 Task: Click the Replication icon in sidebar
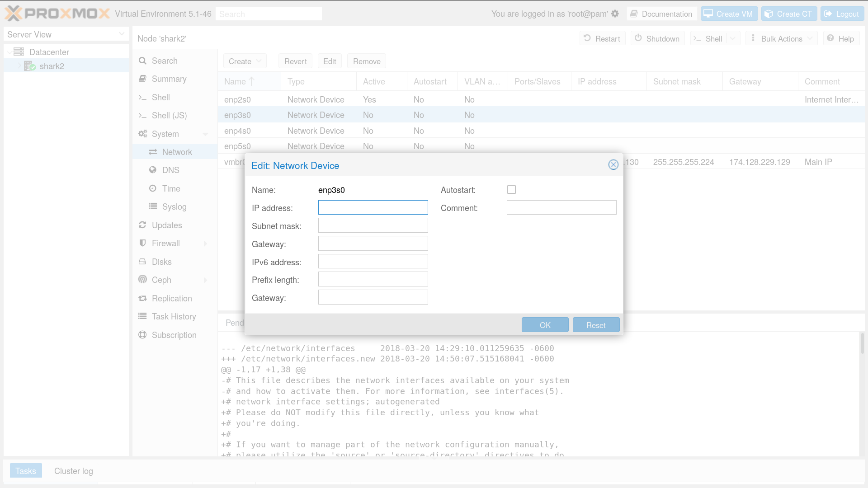coord(142,298)
